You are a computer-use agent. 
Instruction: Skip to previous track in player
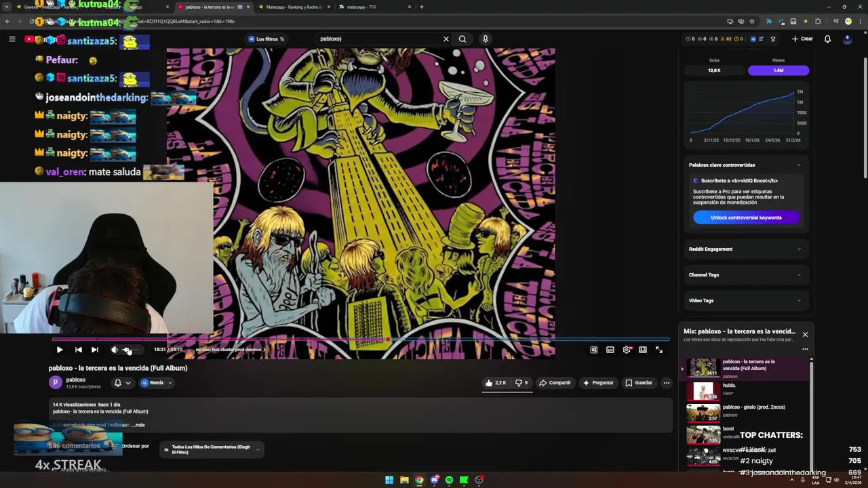click(x=78, y=350)
